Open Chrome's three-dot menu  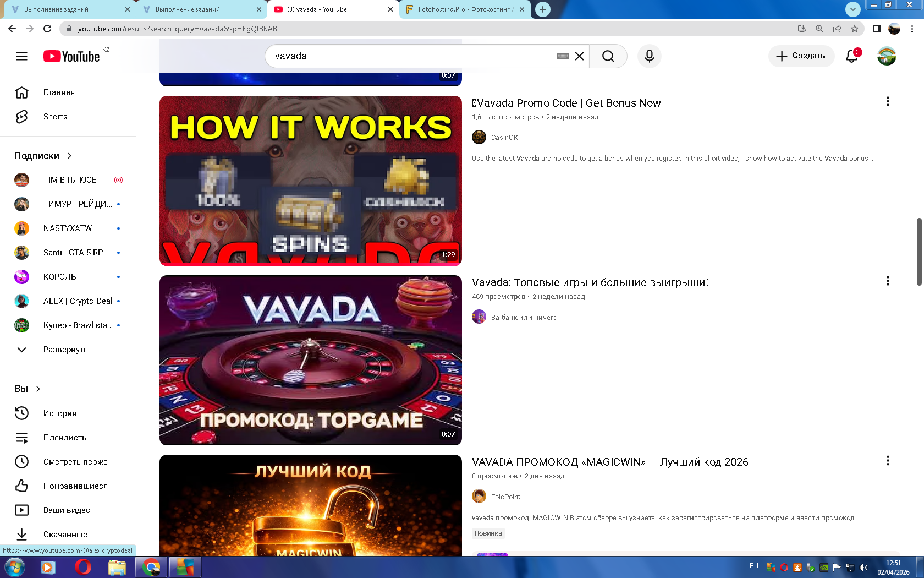pyautogui.click(x=912, y=29)
